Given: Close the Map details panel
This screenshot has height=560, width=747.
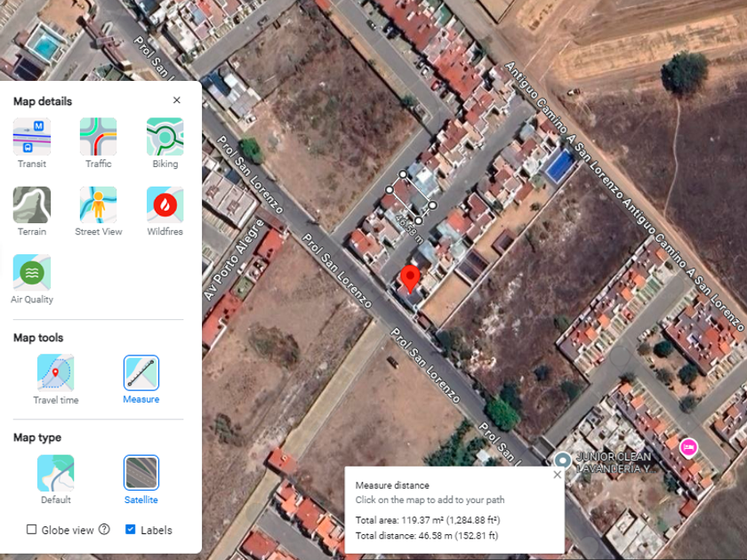Looking at the screenshot, I should (176, 100).
